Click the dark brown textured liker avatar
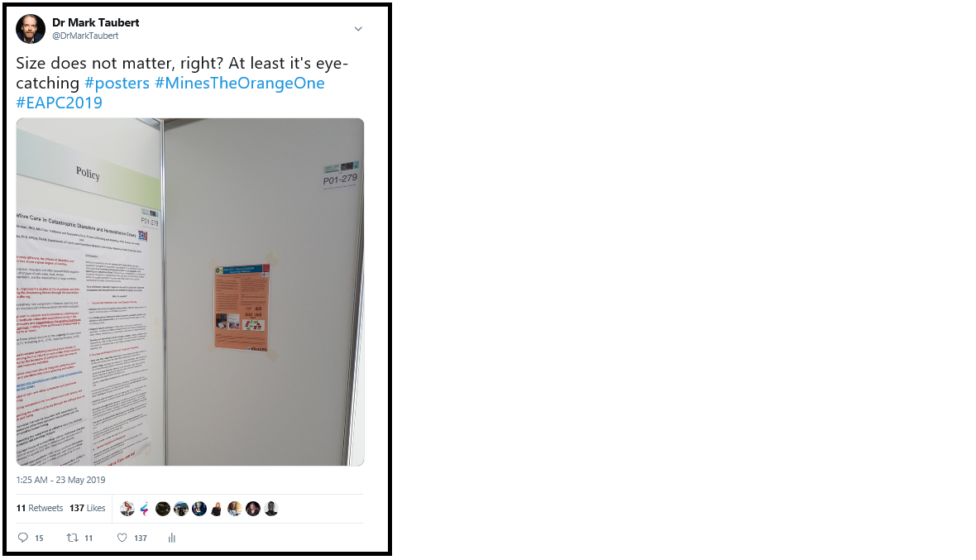This screenshot has height=560, width=976. coord(162,509)
